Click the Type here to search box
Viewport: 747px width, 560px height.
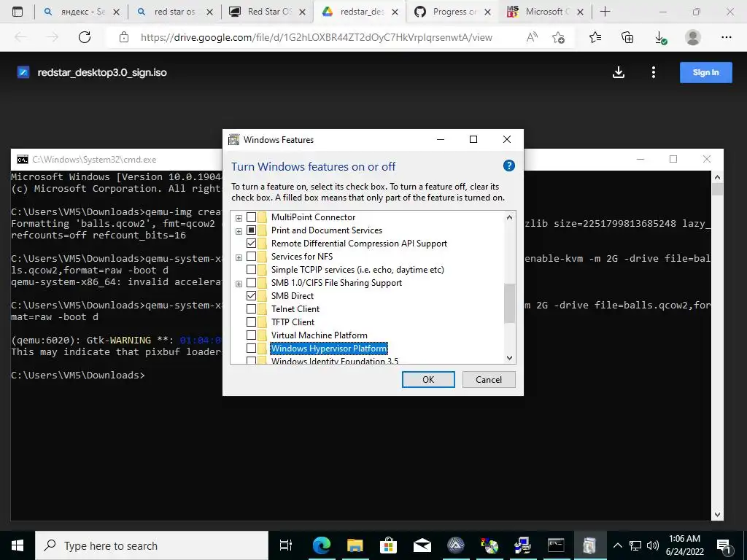[152, 545]
